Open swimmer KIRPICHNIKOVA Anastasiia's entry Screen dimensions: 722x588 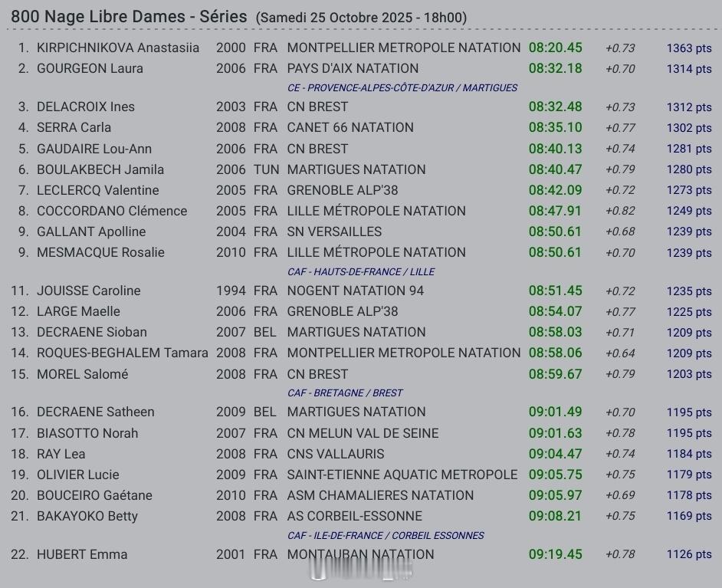[x=118, y=48]
